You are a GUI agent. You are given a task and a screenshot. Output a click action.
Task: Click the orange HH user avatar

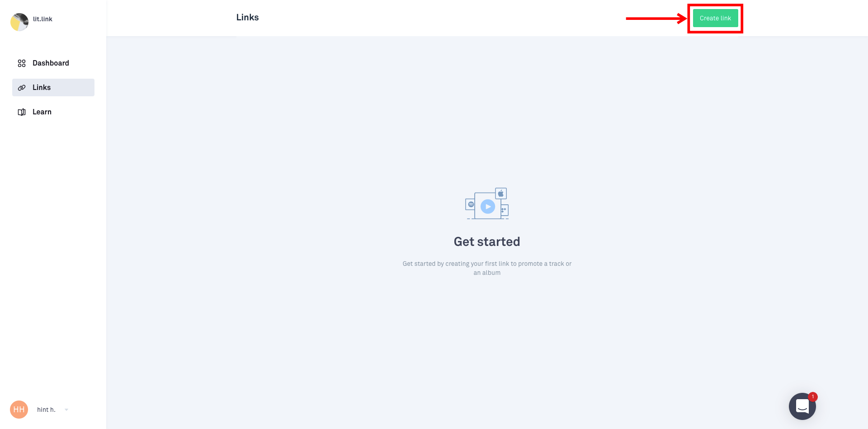click(19, 410)
